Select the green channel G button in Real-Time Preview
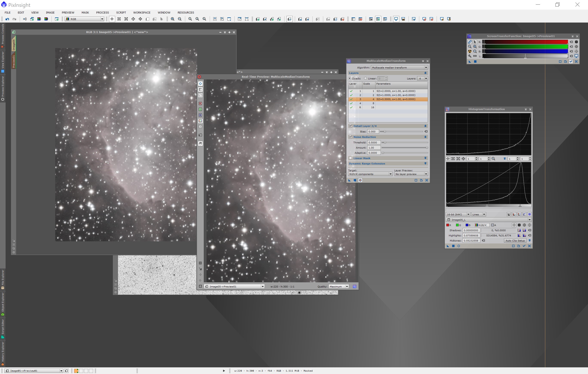 pyautogui.click(x=200, y=109)
